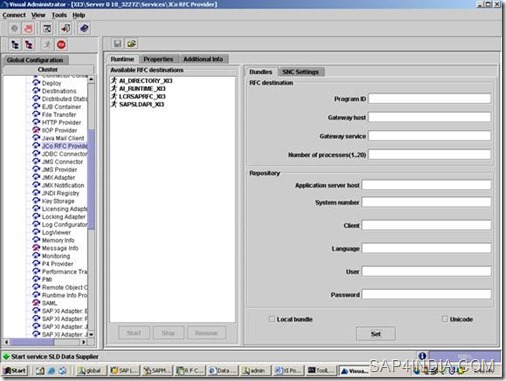
Task: Switch to the Runtime tab
Action: coord(122,59)
